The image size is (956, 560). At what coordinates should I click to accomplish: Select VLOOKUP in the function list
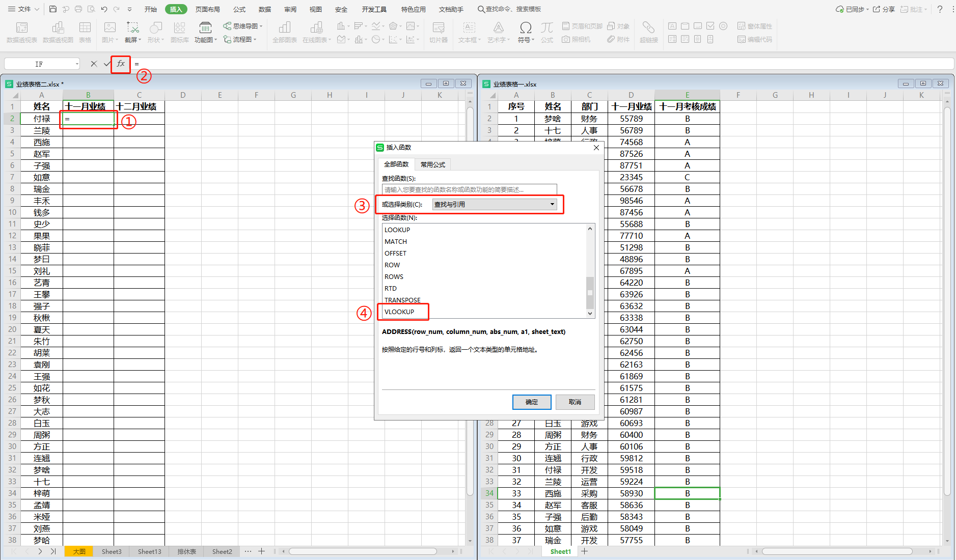point(399,312)
